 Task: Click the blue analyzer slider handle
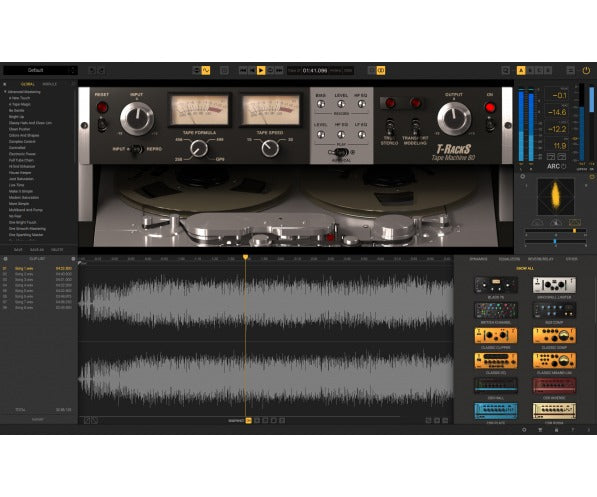(x=555, y=241)
